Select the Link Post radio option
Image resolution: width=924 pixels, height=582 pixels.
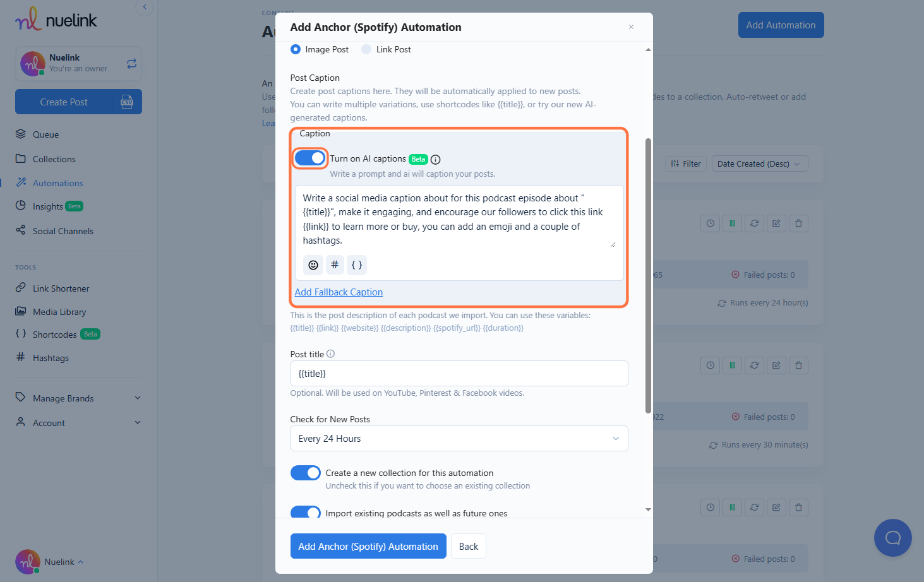pyautogui.click(x=366, y=49)
